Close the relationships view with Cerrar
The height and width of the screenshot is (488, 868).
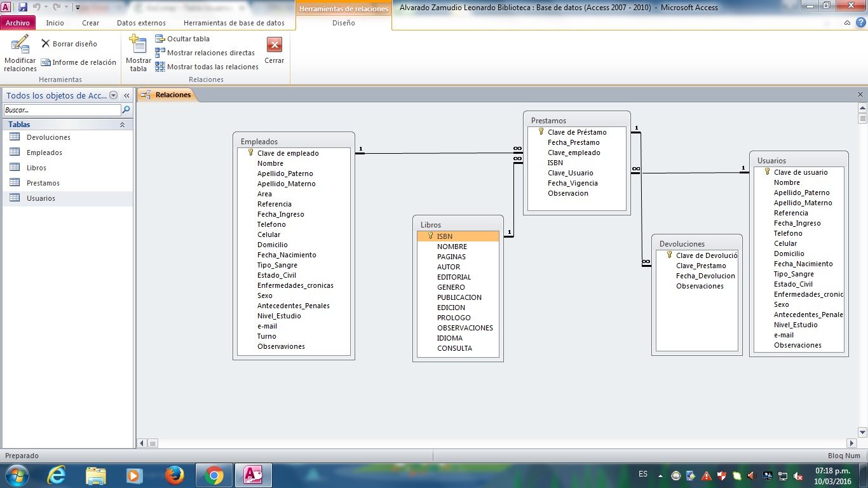point(275,51)
